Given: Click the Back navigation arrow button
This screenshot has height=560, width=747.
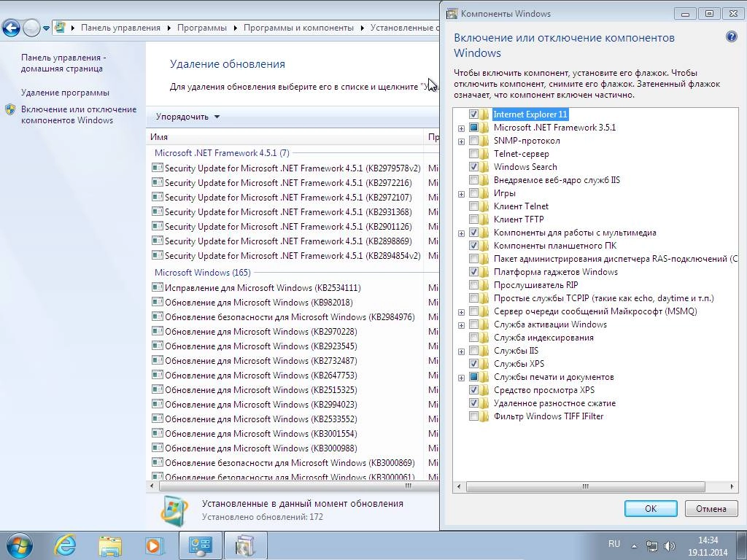Looking at the screenshot, I should pos(11,28).
